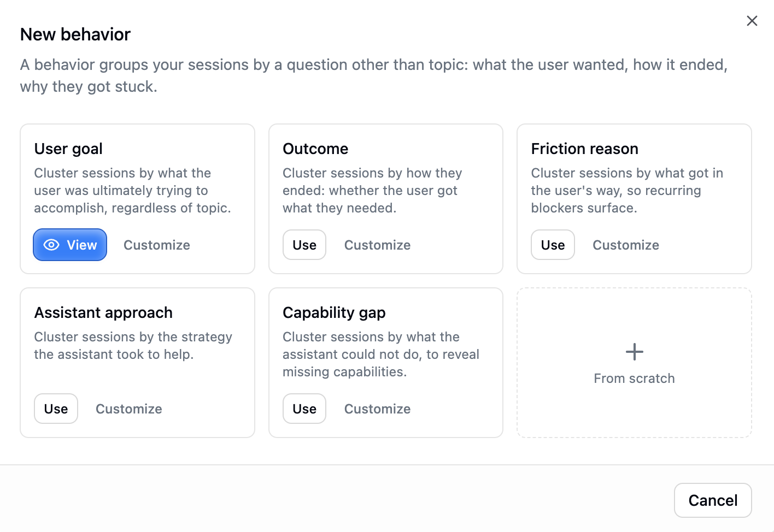Customize the User goal template
Screen dimensions: 774x532
tap(157, 245)
